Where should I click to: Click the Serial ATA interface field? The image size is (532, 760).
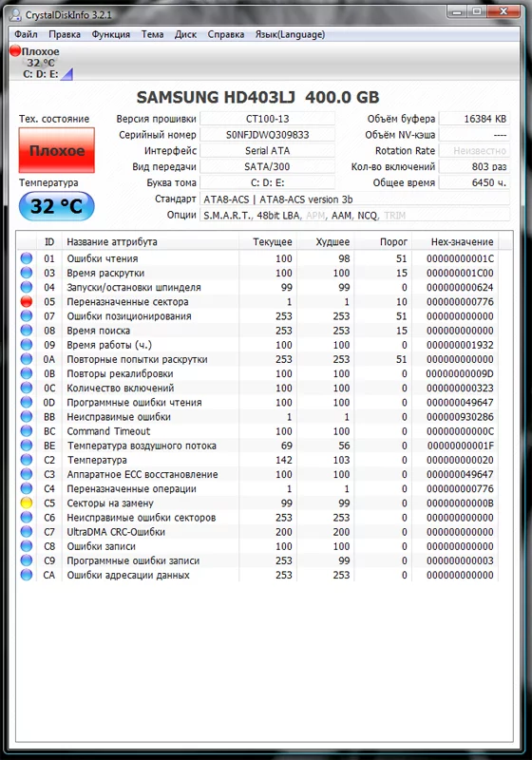coord(268,151)
